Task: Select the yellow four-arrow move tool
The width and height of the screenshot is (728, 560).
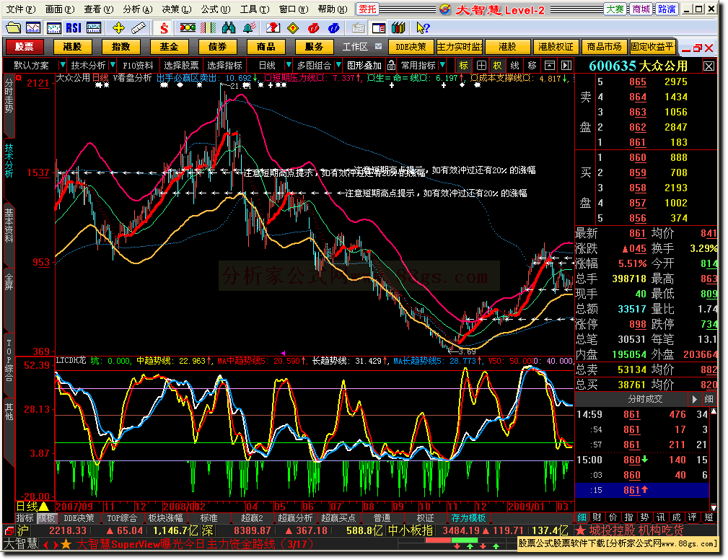Action: click(118, 28)
